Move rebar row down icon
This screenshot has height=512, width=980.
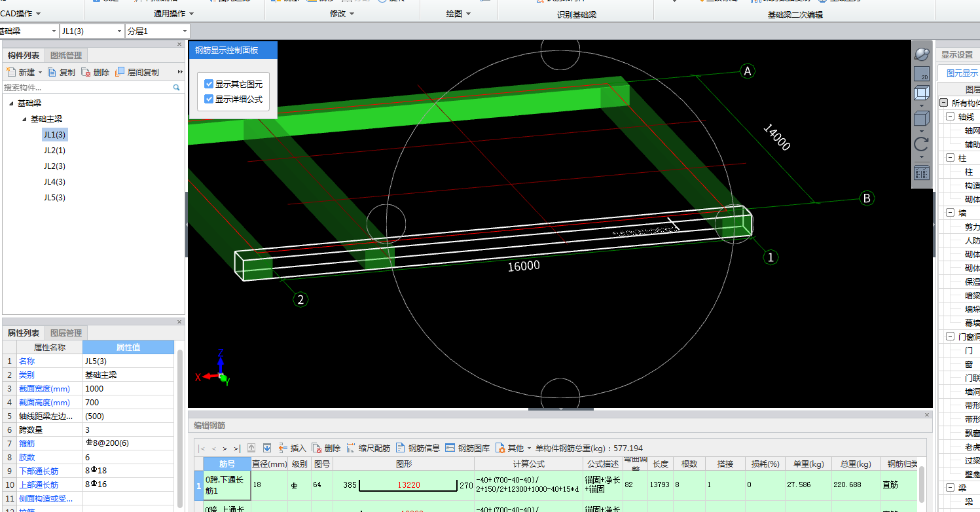pos(267,448)
